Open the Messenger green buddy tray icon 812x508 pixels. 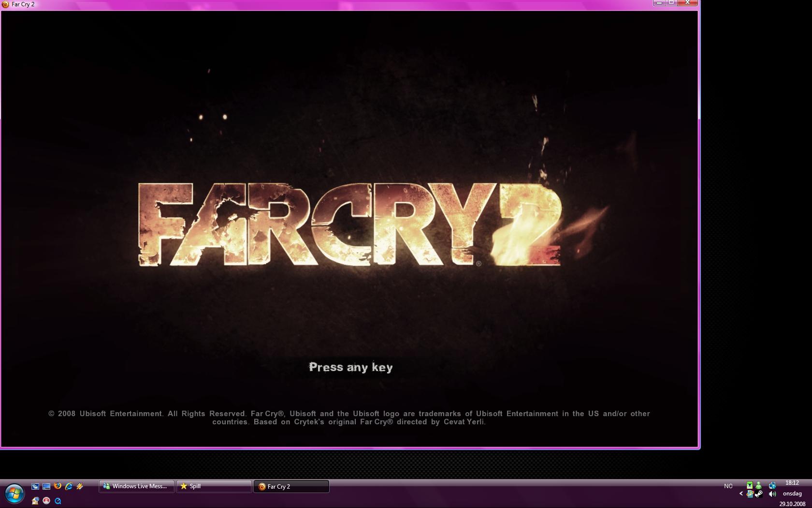(x=758, y=485)
